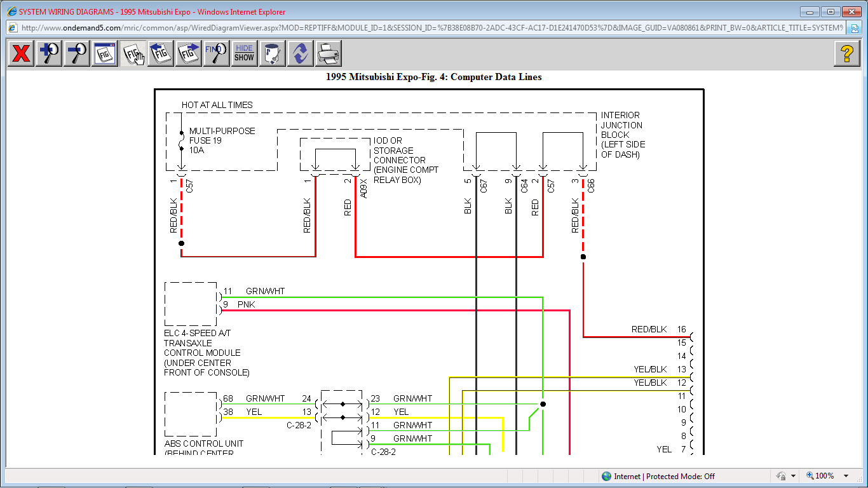This screenshot has width=868, height=488.
Task: Click the red X close-diagram toolbar icon
Action: (x=21, y=53)
